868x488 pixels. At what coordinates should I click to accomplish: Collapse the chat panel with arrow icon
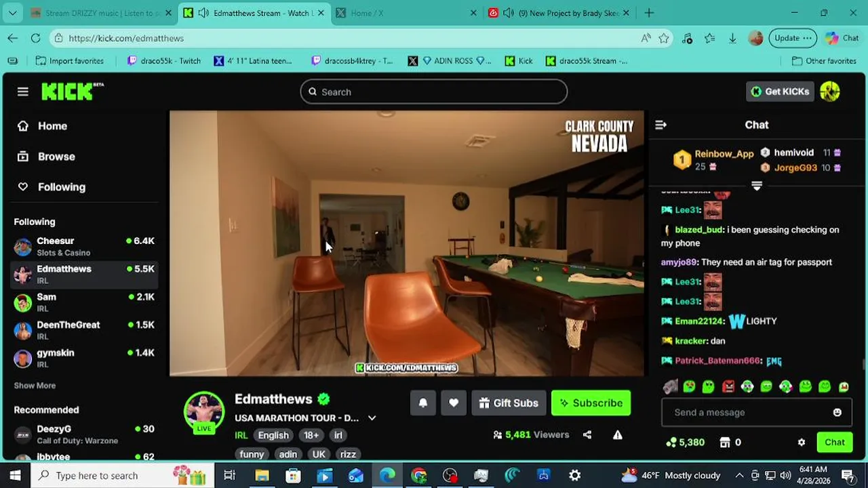pyautogui.click(x=661, y=125)
